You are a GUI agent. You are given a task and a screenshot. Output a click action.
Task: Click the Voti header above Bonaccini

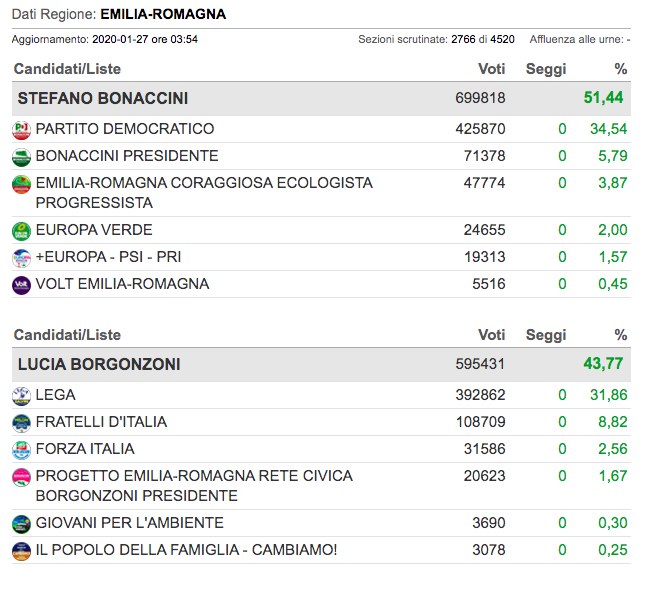point(492,69)
